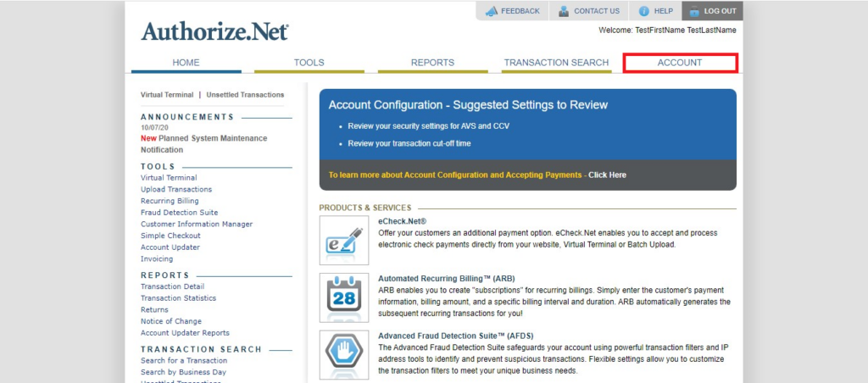Open the Advanced Fraud Detection Suite hand icon
Image resolution: width=868 pixels, height=383 pixels.
click(x=344, y=355)
